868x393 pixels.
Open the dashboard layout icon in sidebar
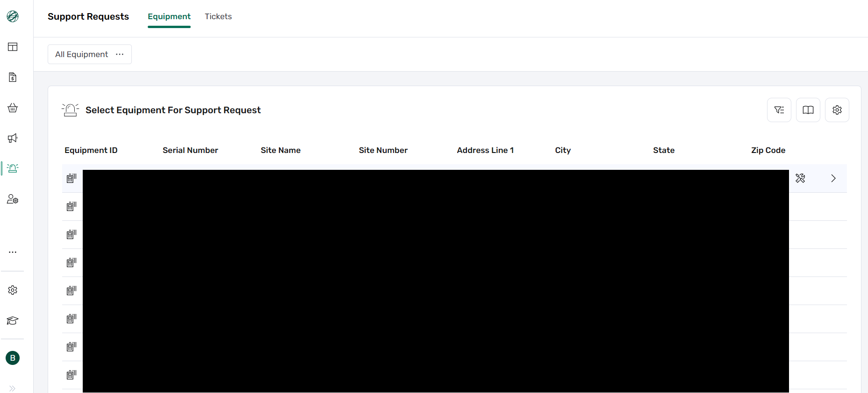[x=13, y=47]
